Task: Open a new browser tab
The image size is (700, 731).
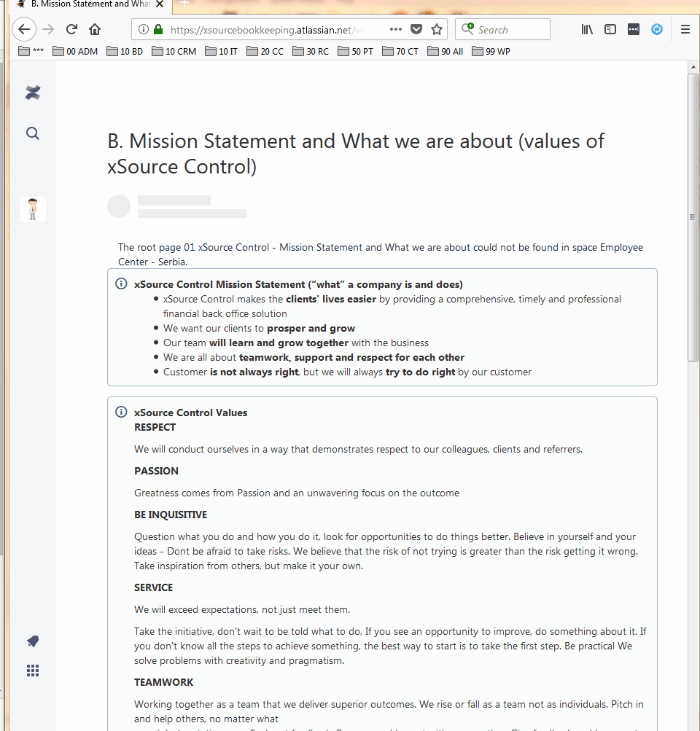Action: tap(184, 4)
